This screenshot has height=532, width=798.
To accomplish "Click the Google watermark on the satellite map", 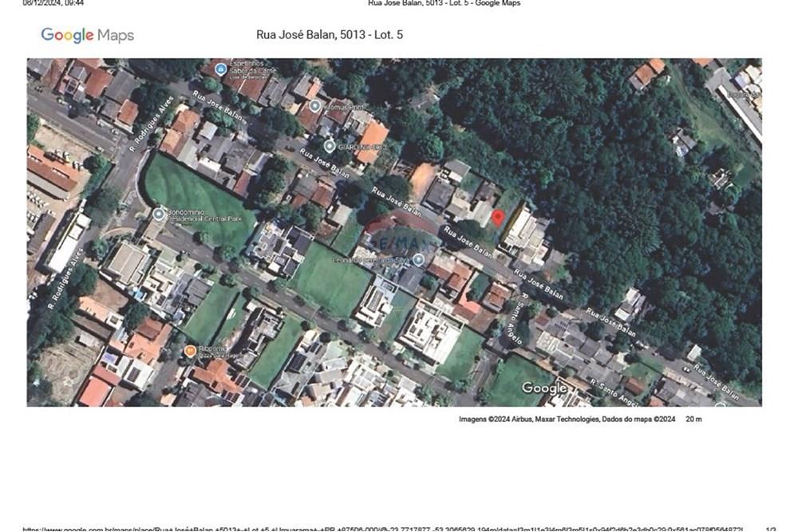I will coord(545,388).
